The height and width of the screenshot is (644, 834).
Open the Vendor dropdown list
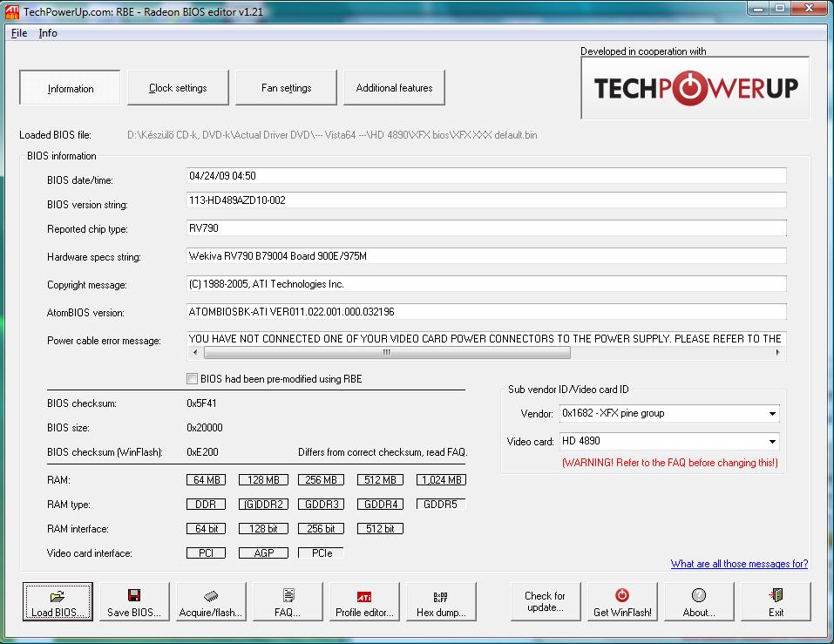tap(772, 414)
